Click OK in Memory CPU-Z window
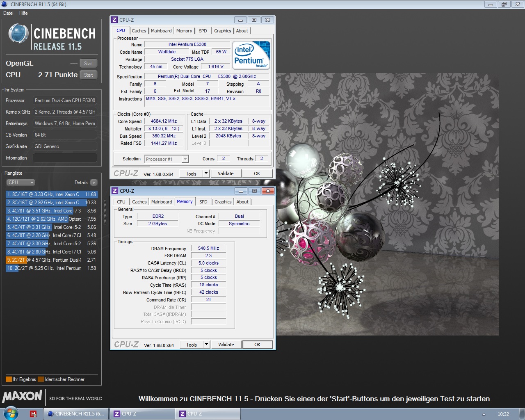 tap(258, 345)
